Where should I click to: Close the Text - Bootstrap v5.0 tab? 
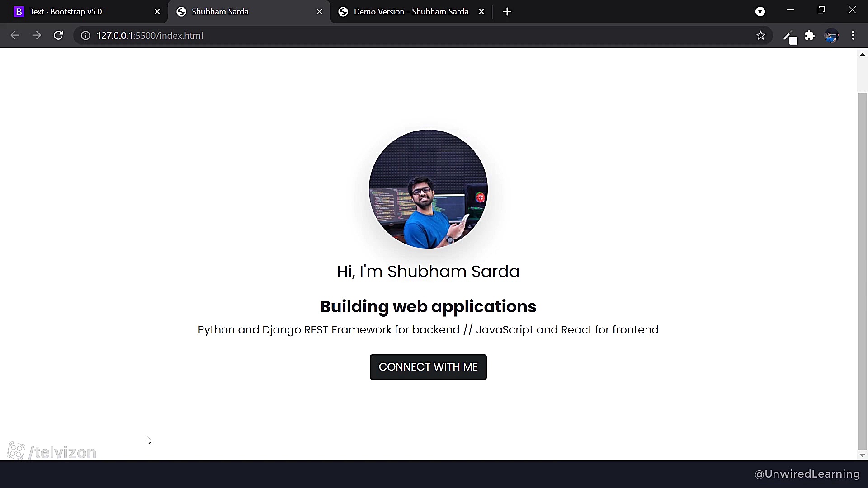(x=157, y=11)
